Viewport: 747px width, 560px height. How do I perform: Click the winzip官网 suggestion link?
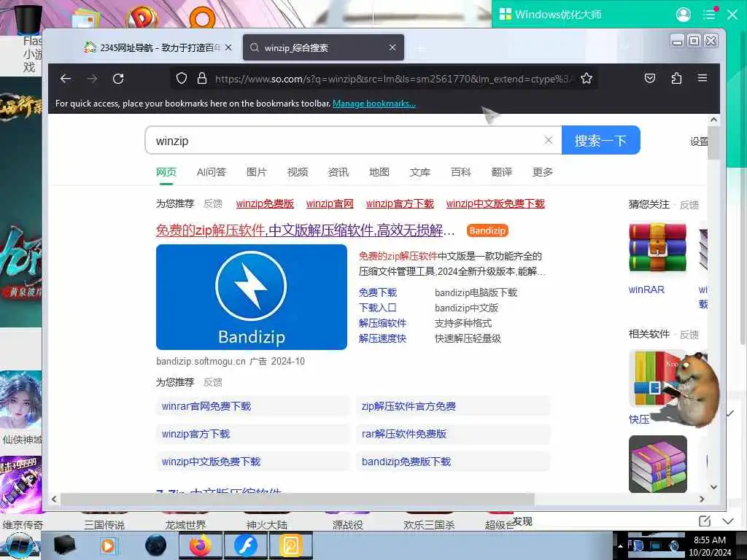tap(330, 204)
